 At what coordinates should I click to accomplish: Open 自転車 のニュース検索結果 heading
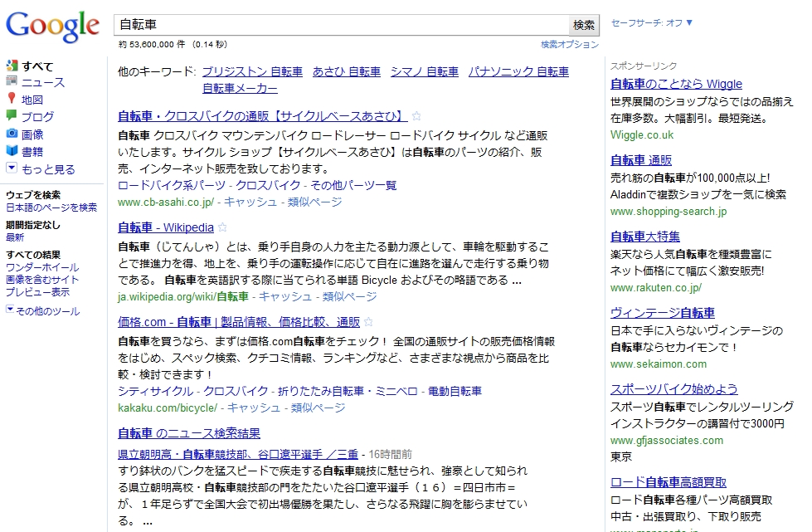coord(189,433)
